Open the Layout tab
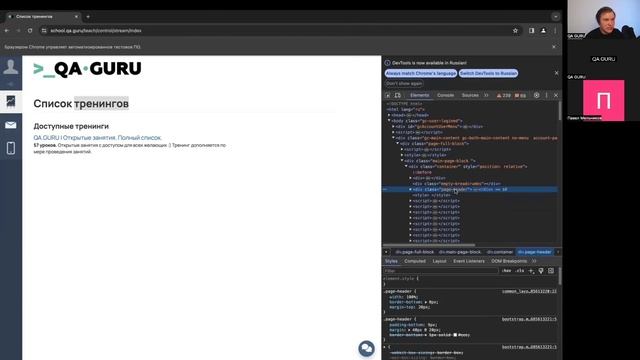 pyautogui.click(x=439, y=261)
